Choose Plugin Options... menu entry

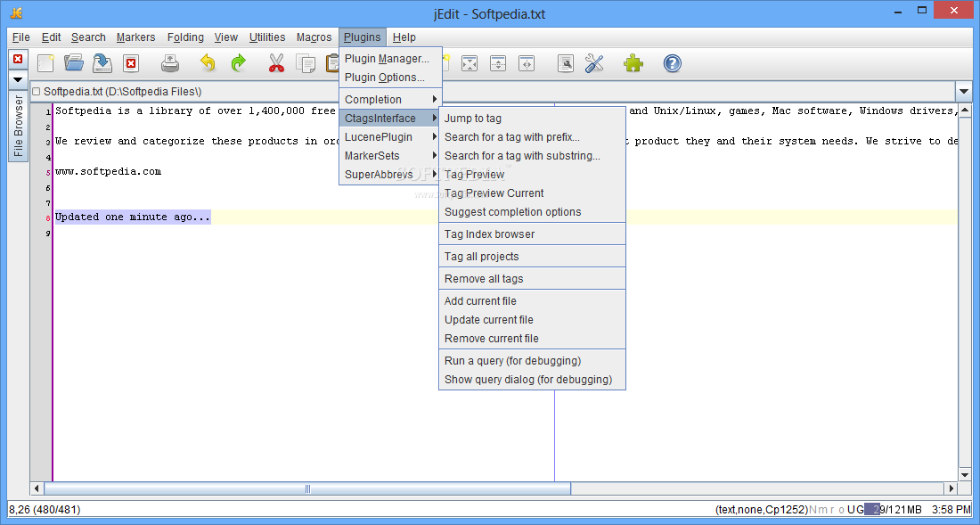coord(390,78)
